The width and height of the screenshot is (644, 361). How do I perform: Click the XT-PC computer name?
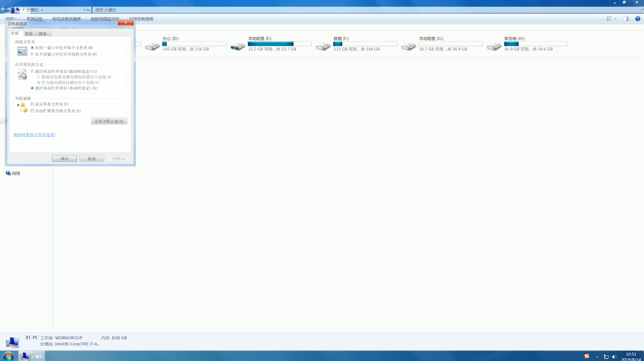32,338
